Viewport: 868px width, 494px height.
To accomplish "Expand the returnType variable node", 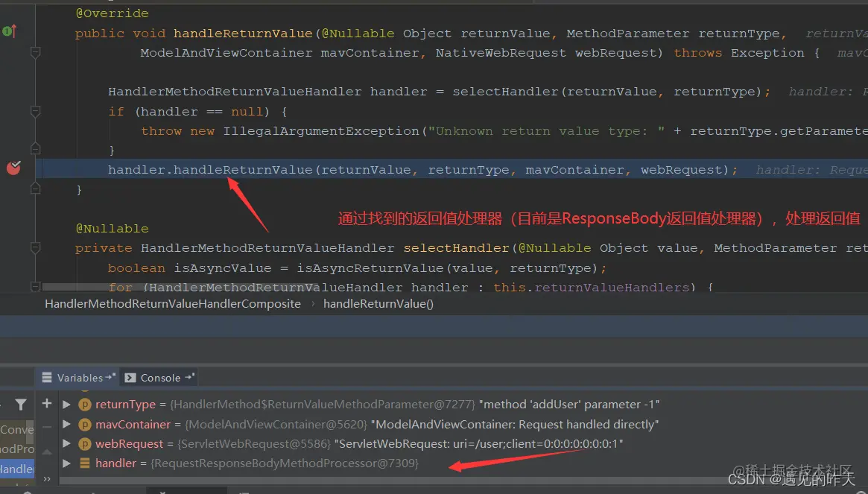I will pos(66,405).
